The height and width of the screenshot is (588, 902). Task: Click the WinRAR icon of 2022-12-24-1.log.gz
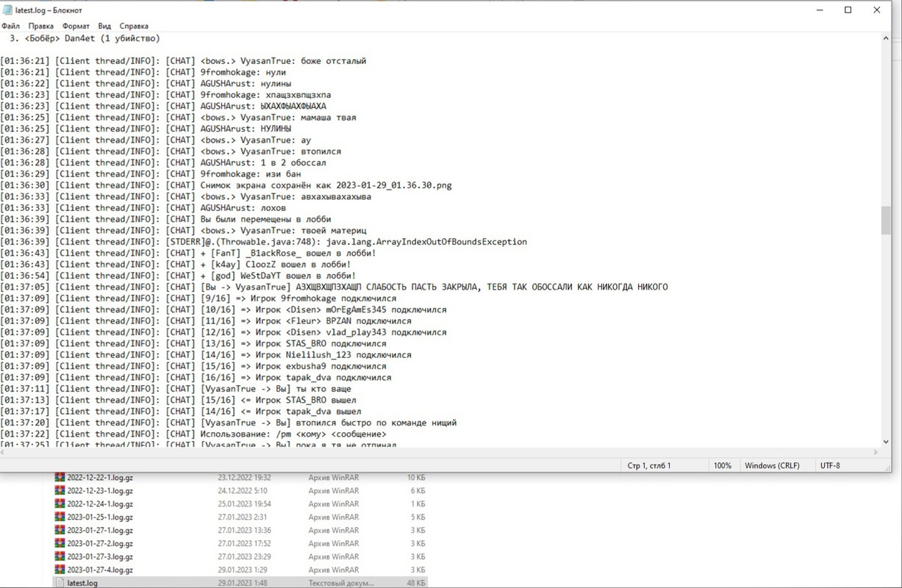(60, 504)
